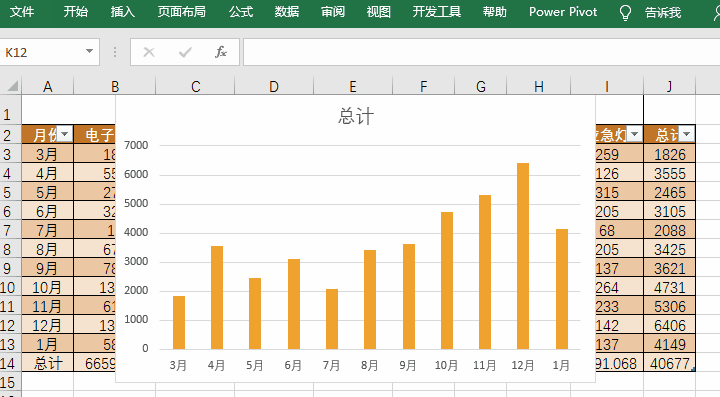
Task: Open the 数据 ribbon tab
Action: click(x=287, y=11)
